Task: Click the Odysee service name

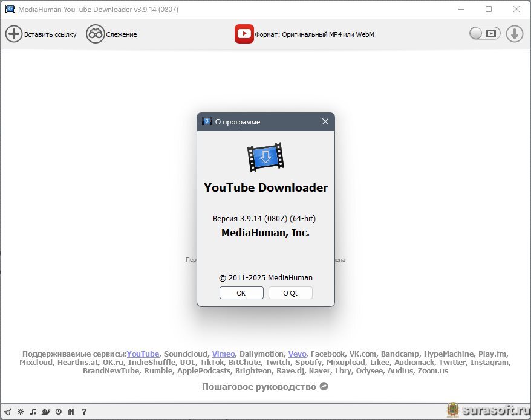Action: pos(369,371)
